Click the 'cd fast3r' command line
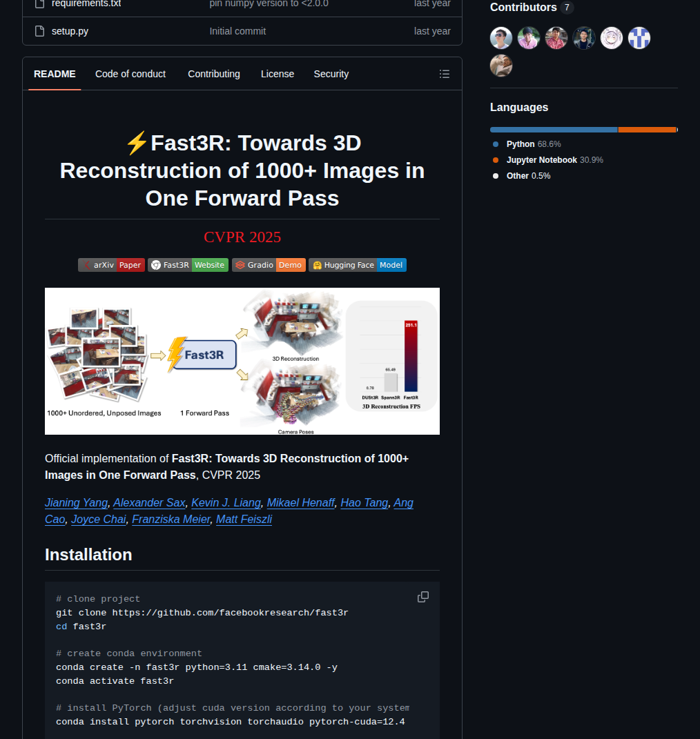700x739 pixels. click(81, 627)
